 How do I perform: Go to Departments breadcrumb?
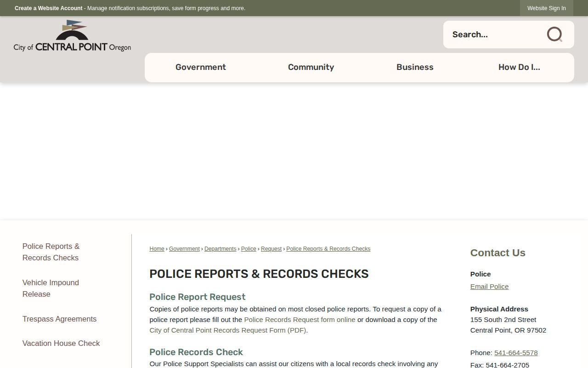point(220,249)
